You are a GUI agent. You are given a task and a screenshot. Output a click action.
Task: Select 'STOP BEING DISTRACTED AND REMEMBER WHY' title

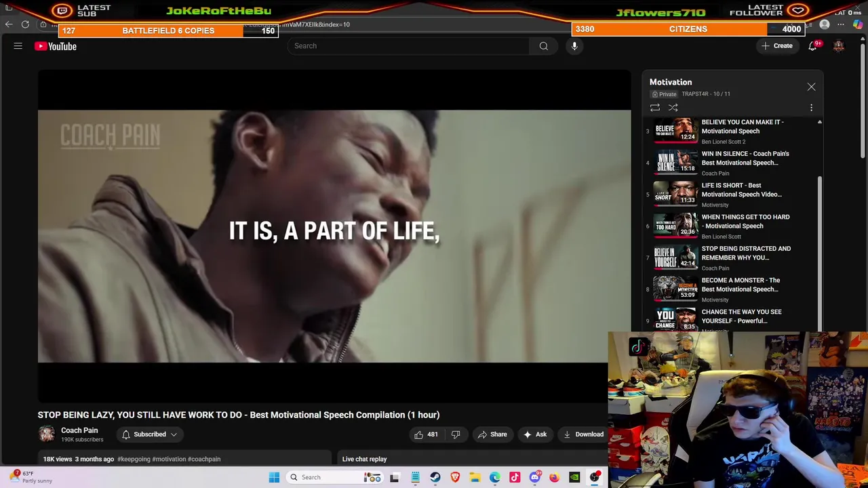tap(746, 253)
